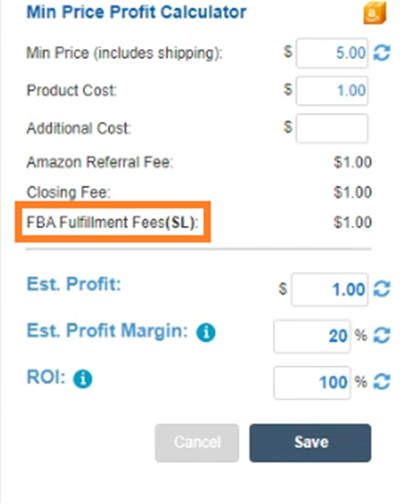412x504 pixels.
Task: Click the Amazon box icon
Action: click(375, 13)
